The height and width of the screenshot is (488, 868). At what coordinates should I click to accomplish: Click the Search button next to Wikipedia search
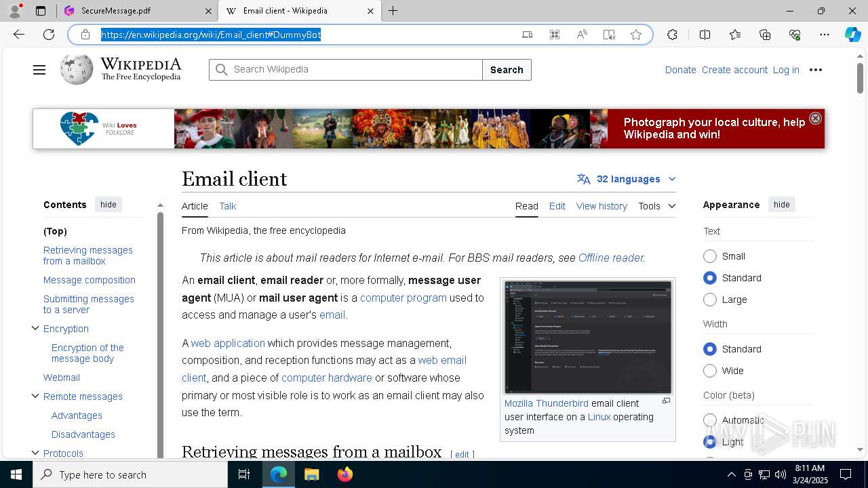click(x=507, y=70)
